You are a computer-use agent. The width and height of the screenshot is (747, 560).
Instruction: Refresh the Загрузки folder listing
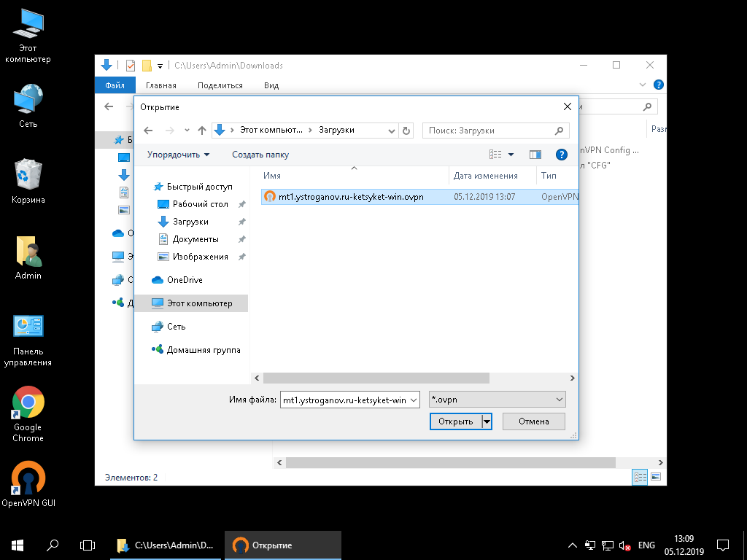(406, 131)
